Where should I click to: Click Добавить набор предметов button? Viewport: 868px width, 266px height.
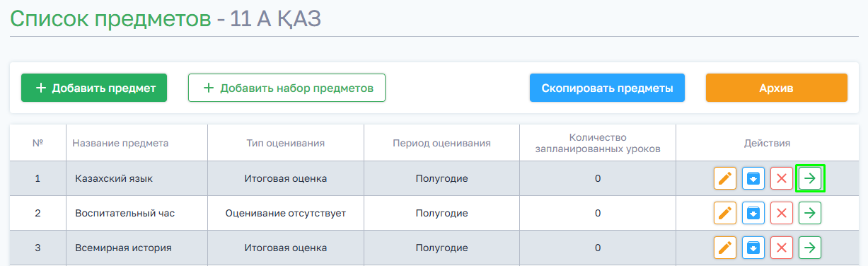click(287, 88)
